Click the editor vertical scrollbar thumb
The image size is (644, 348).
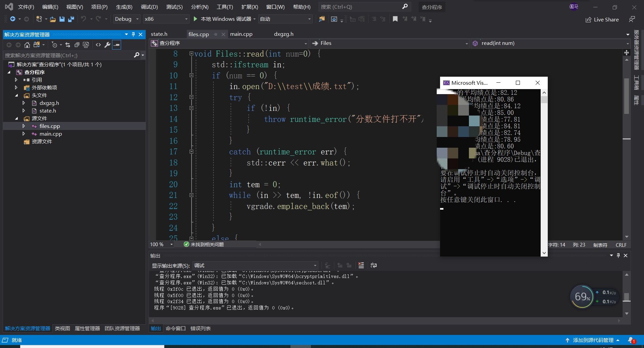(626, 96)
